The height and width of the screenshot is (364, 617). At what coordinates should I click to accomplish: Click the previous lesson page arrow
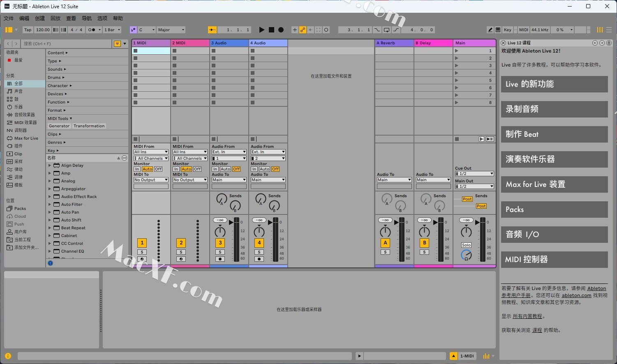click(x=595, y=43)
